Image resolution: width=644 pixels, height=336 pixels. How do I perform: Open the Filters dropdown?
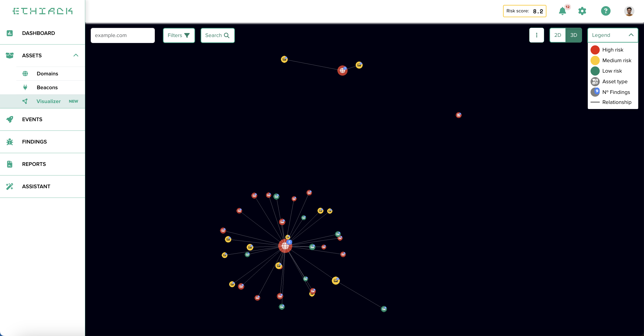(x=179, y=35)
